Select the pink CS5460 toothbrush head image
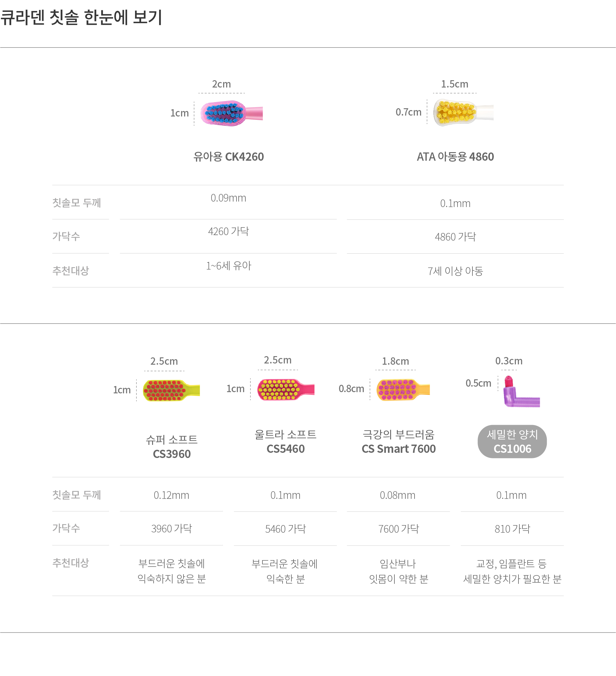This screenshot has width=616, height=676. 286,389
